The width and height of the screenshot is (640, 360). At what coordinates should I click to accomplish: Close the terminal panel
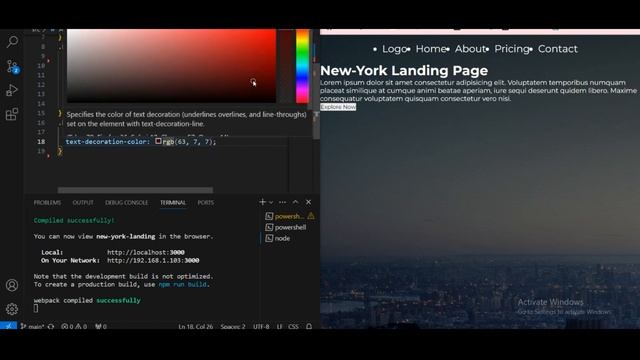point(309,202)
